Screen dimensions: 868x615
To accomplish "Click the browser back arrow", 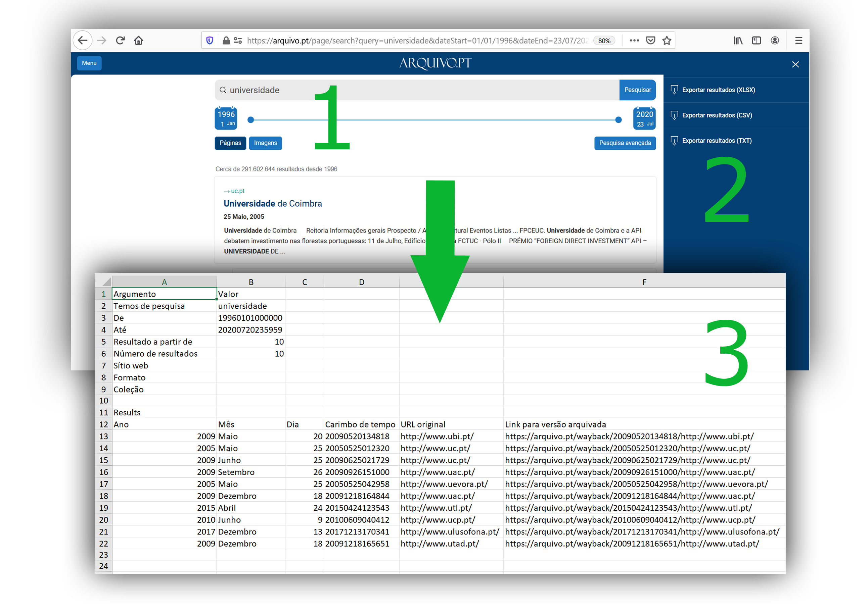I will click(x=82, y=40).
